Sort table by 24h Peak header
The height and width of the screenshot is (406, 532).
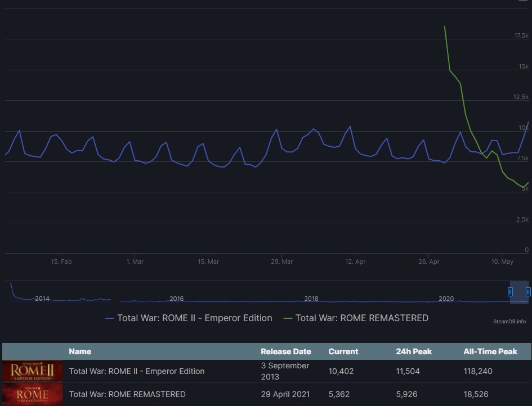click(414, 351)
